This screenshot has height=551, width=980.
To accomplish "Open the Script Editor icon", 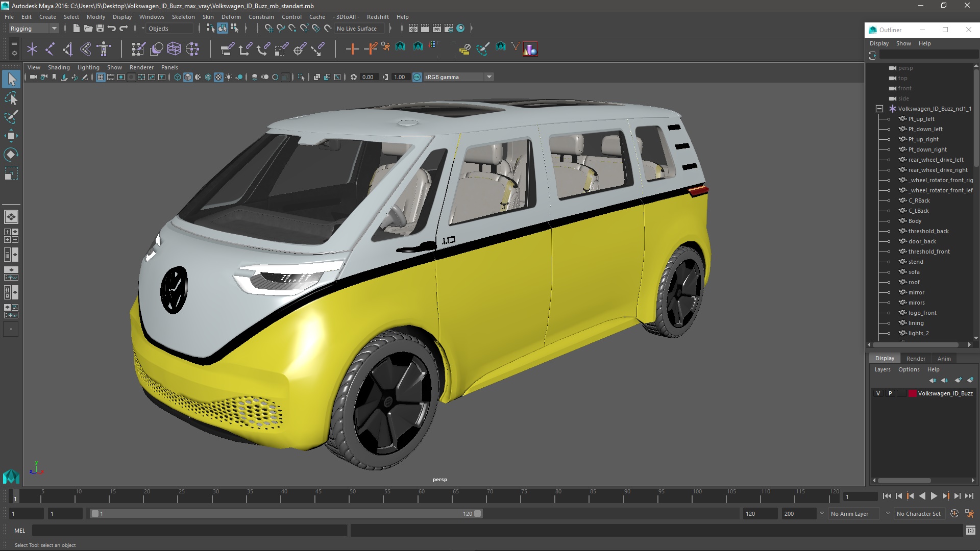I will 970,531.
